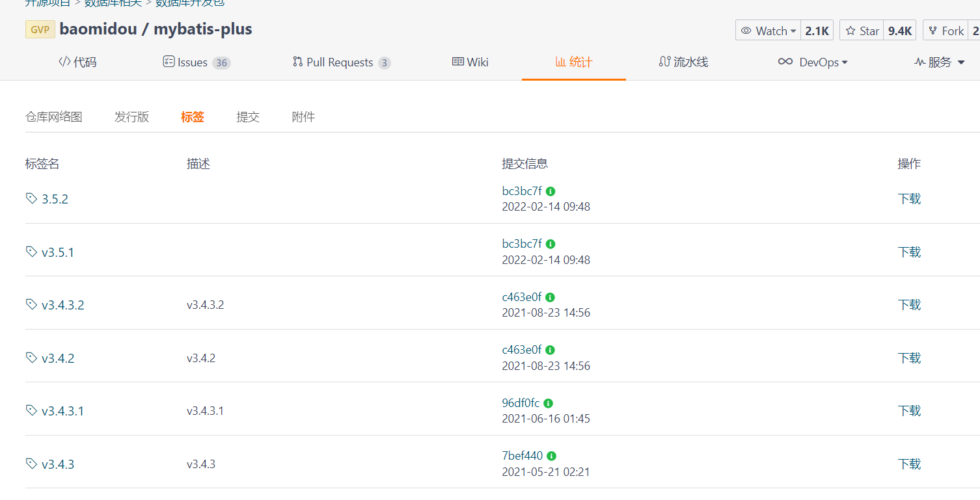Click green status icon for 3.5.2 commit

point(551,191)
